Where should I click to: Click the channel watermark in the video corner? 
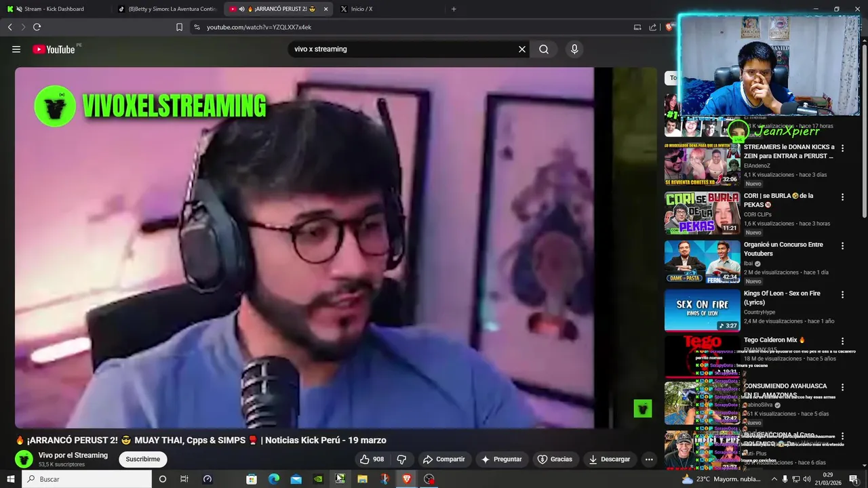(642, 408)
